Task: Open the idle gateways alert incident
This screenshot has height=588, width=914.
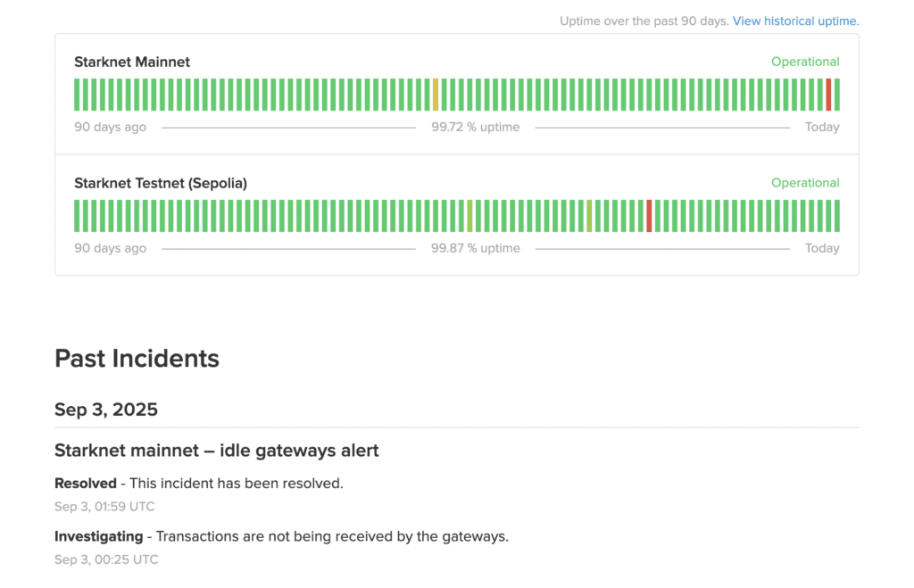Action: click(x=217, y=451)
